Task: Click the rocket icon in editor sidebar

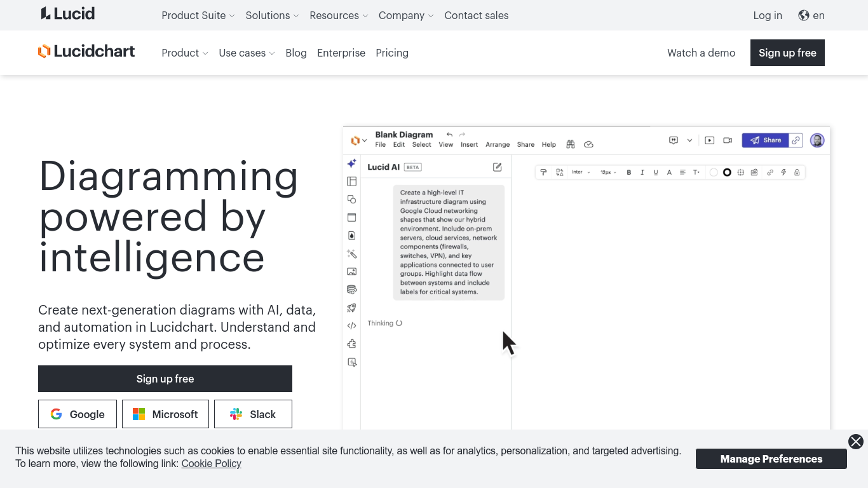Action: click(351, 308)
